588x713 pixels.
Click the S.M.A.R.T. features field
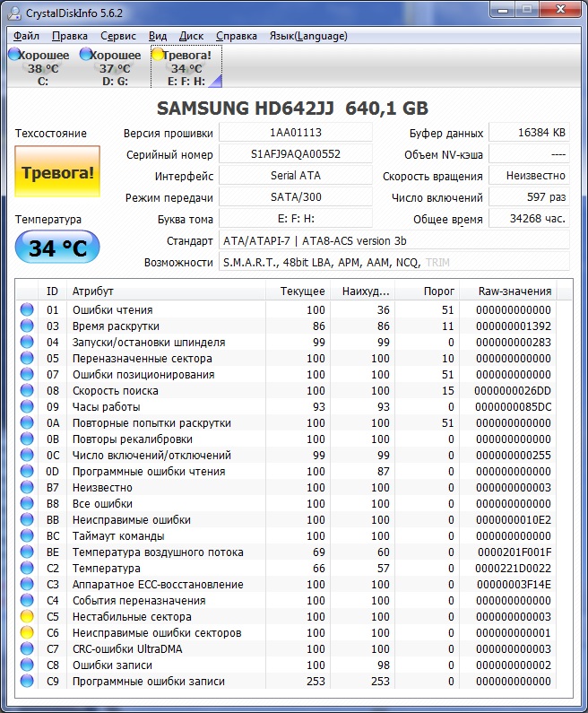[x=394, y=262]
